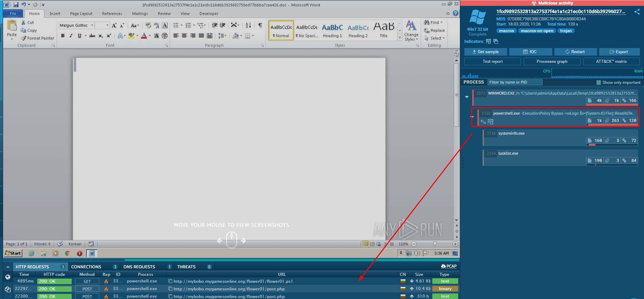Open the Mailings ribbon tab

tap(140, 13)
